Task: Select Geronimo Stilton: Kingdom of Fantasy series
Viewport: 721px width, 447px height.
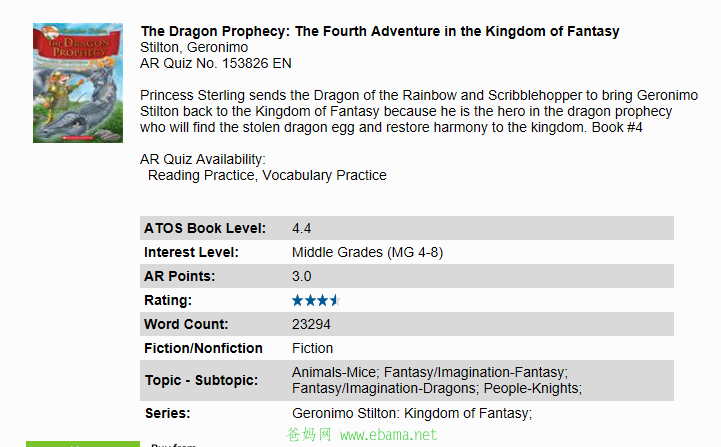Action: tap(412, 413)
